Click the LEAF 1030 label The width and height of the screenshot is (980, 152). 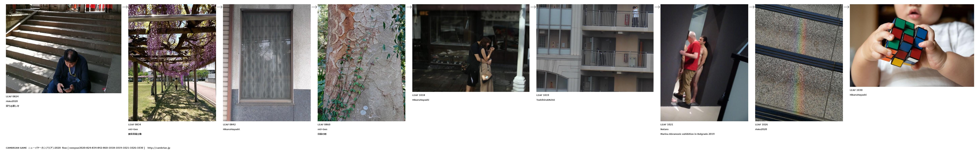[x=856, y=90]
